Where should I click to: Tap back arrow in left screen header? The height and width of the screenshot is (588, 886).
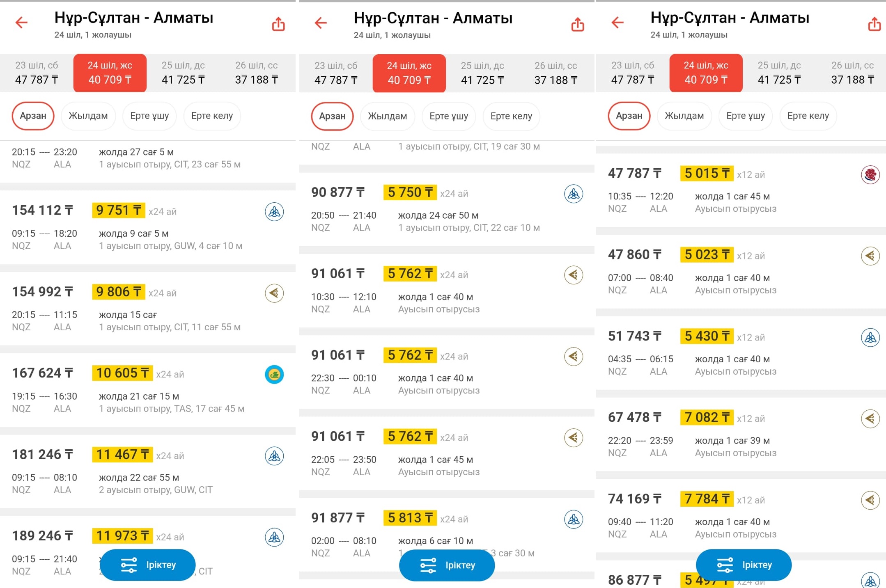tap(21, 23)
